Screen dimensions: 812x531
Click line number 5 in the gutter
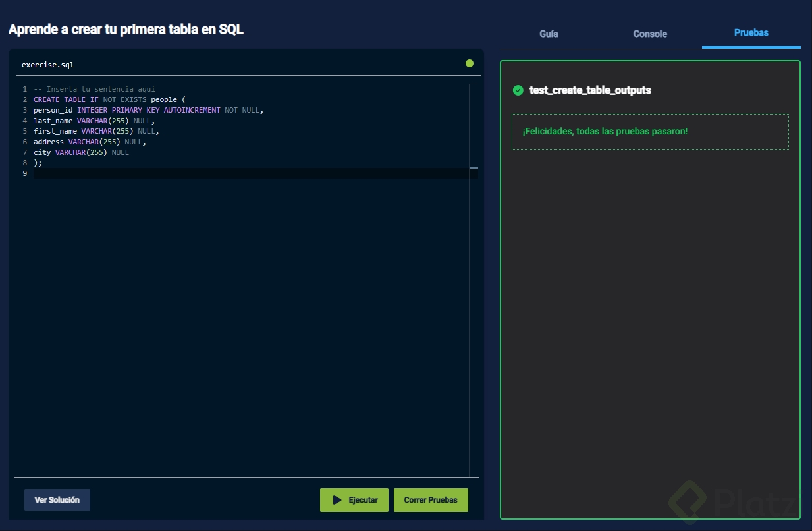point(24,131)
